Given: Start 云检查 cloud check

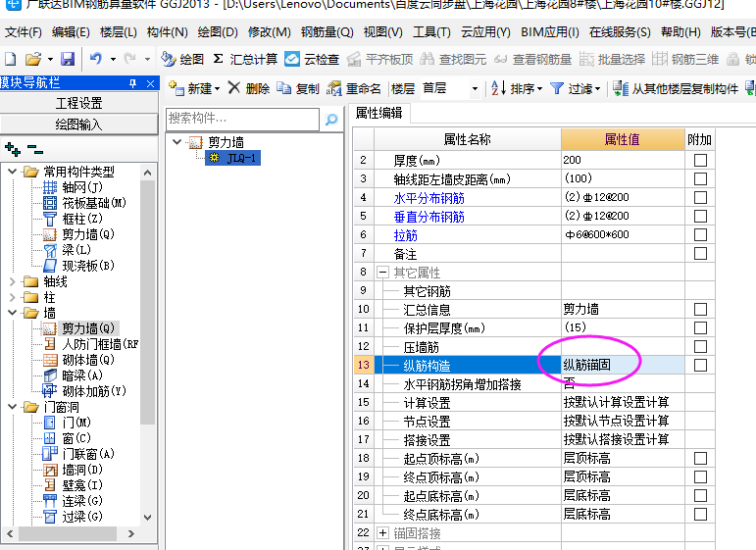Looking at the screenshot, I should pyautogui.click(x=312, y=59).
